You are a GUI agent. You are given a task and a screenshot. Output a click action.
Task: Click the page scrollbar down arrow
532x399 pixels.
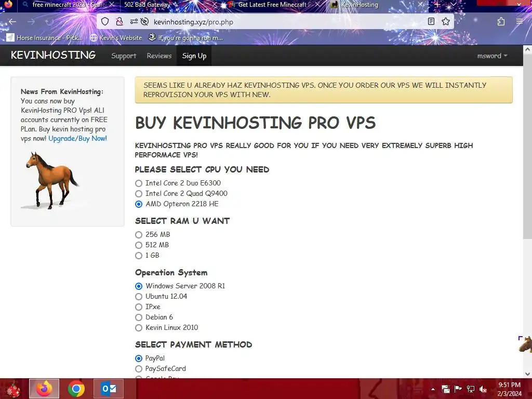click(x=527, y=374)
